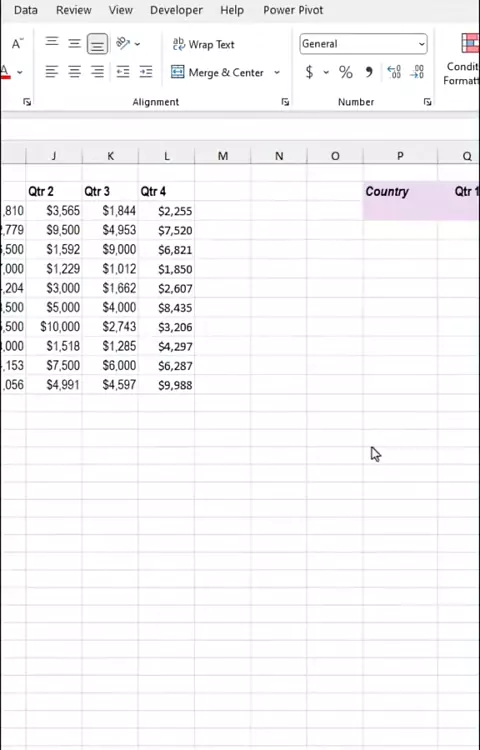Open the font color red swatch dropdown
Viewport: 480px width, 750px height.
[x=20, y=72]
